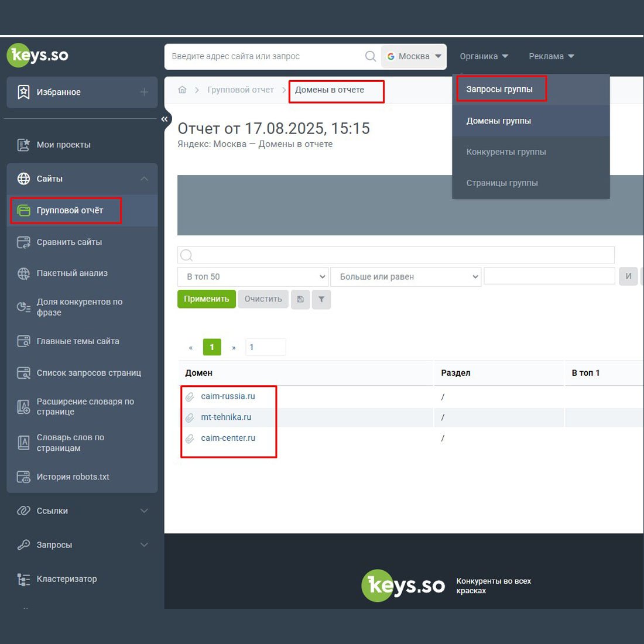Screen dimensions: 644x644
Task: Select 'Запросы группы' from the Органика menu
Action: tap(499, 90)
